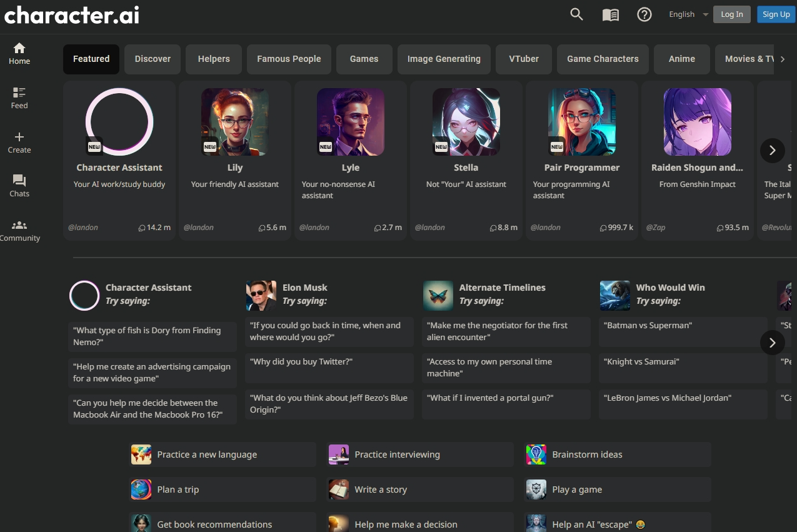The height and width of the screenshot is (532, 797).
Task: Click the Log In button
Action: [732, 14]
